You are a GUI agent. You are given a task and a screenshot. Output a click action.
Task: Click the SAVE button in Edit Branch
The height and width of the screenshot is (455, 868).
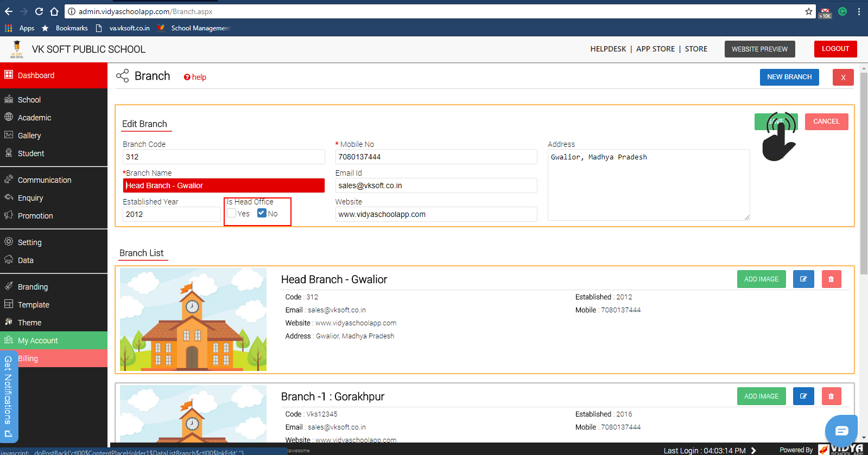click(776, 121)
